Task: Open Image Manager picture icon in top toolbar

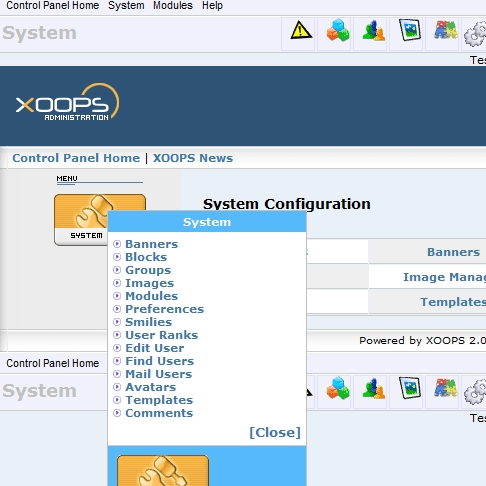Action: pos(409,30)
